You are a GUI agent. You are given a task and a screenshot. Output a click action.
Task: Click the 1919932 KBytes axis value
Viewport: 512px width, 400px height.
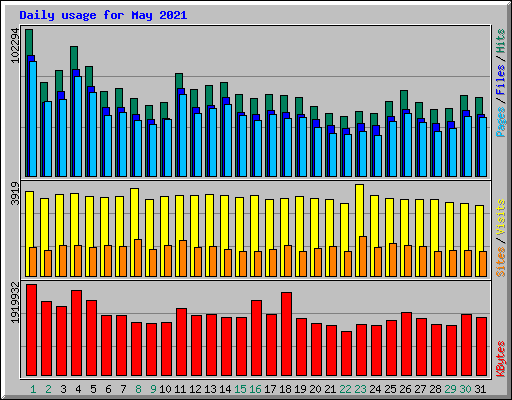pyautogui.click(x=15, y=303)
